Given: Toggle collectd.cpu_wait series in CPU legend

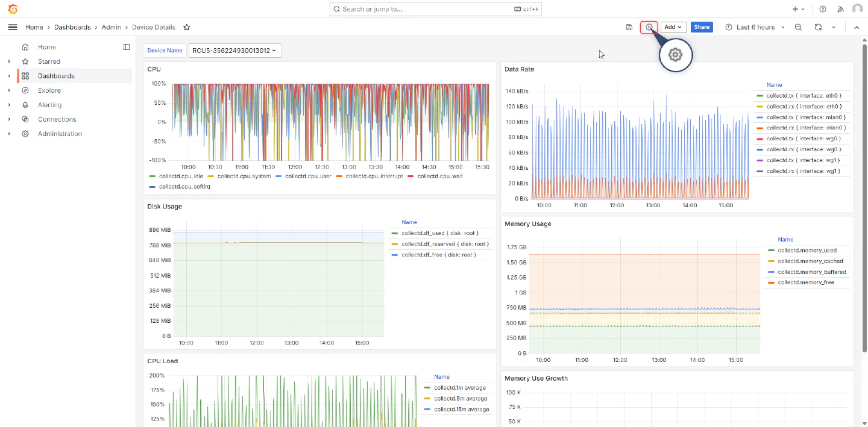Looking at the screenshot, I should pos(440,176).
